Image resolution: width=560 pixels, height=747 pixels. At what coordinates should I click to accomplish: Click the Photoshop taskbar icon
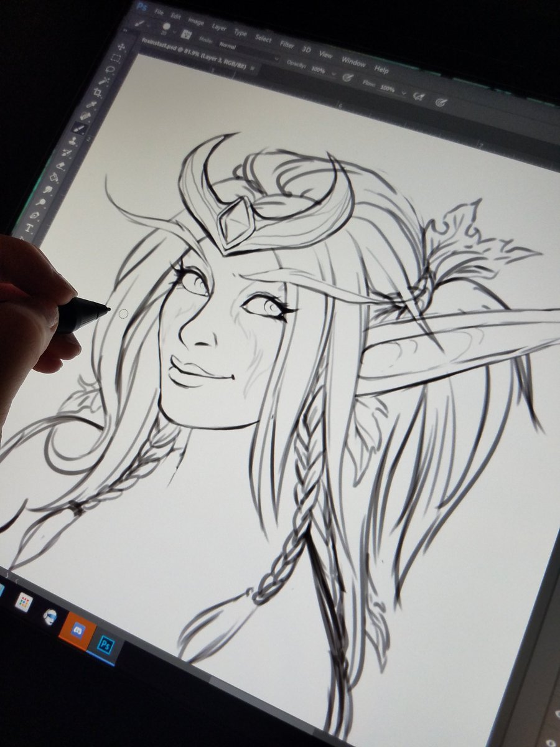[106, 645]
